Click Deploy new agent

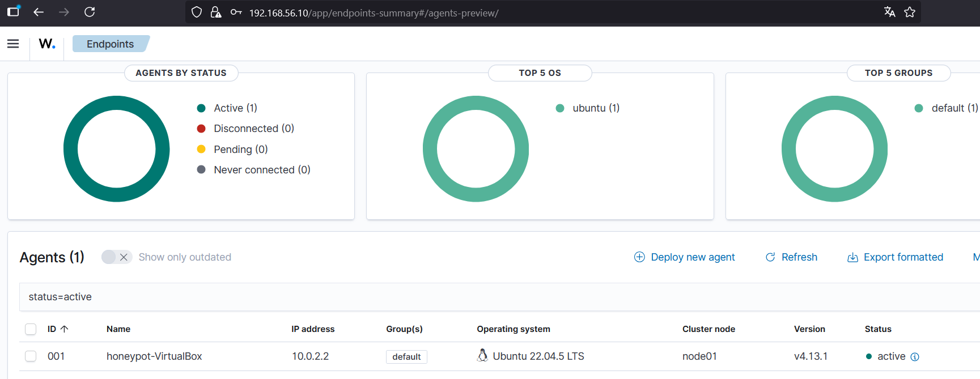click(684, 257)
